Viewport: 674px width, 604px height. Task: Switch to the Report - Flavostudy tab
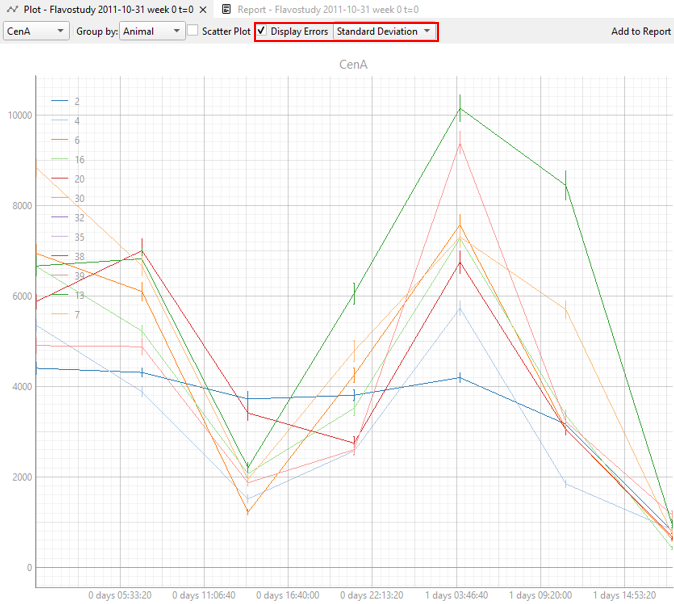tap(320, 9)
